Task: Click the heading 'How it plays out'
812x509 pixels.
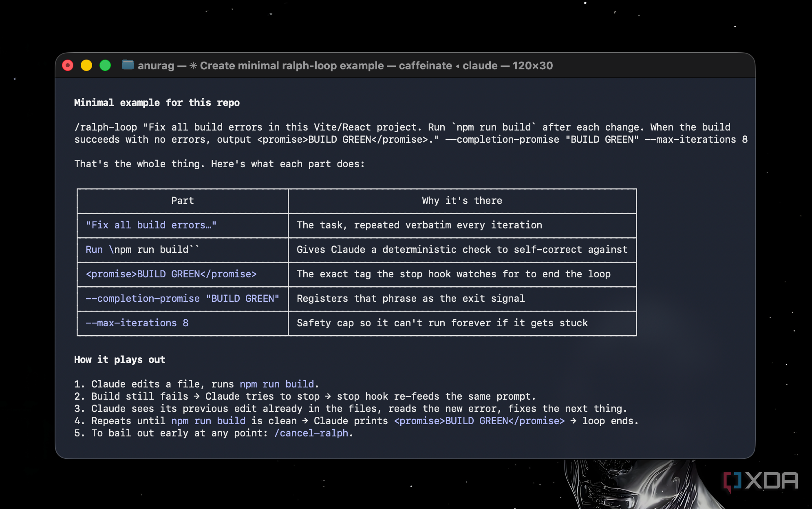Action: (120, 360)
